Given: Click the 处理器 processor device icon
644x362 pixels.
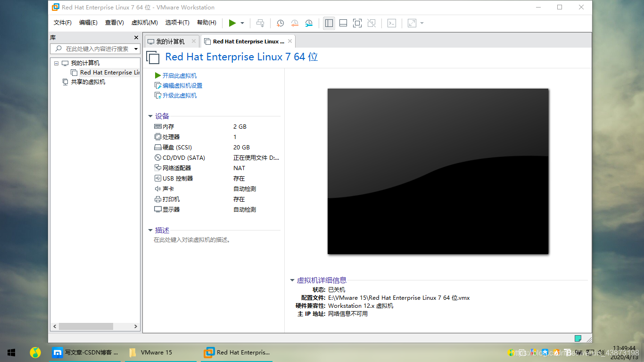Looking at the screenshot, I should tap(158, 137).
